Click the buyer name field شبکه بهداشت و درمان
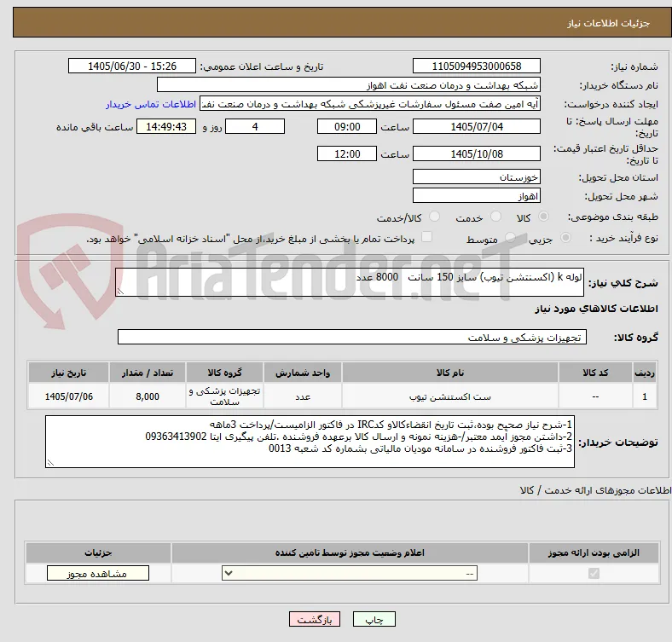672x642 pixels. point(349,85)
